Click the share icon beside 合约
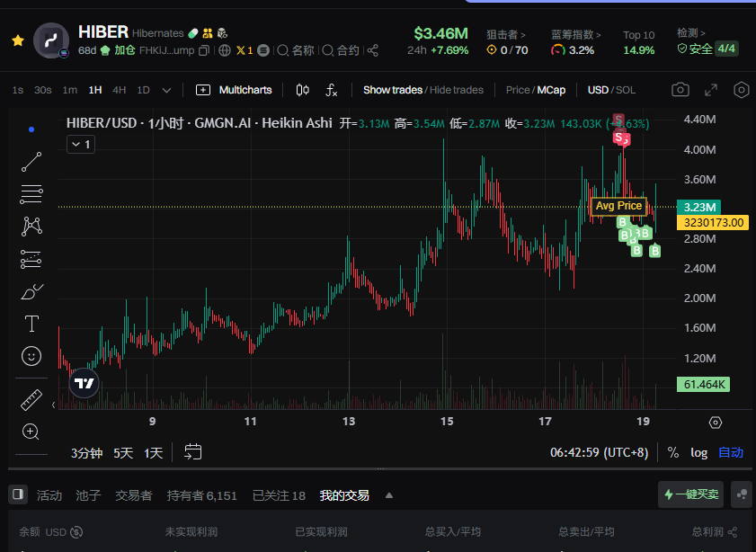 pos(373,50)
